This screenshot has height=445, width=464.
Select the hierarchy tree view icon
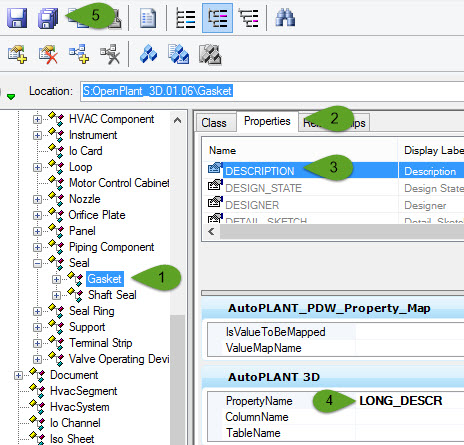(248, 18)
